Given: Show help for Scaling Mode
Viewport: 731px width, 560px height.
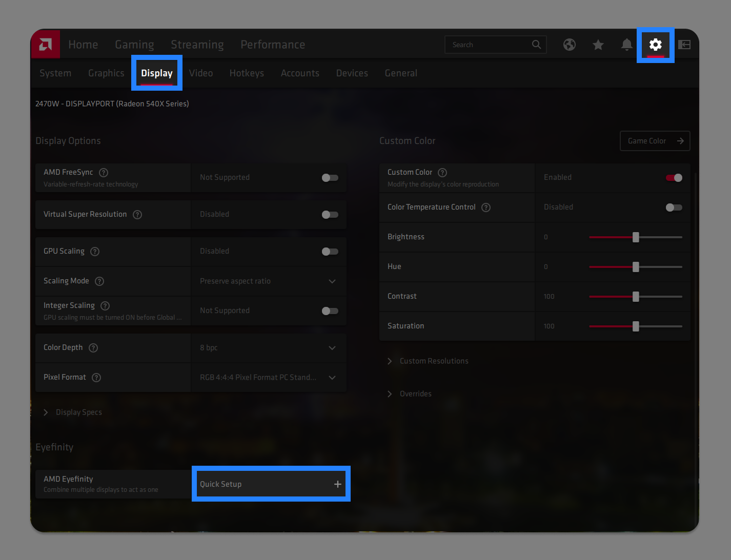Looking at the screenshot, I should pos(99,281).
